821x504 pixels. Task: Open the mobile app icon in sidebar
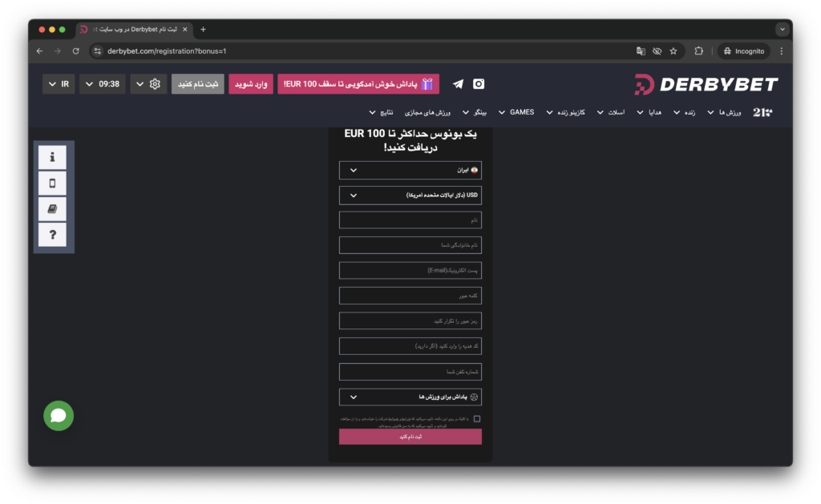(52, 183)
